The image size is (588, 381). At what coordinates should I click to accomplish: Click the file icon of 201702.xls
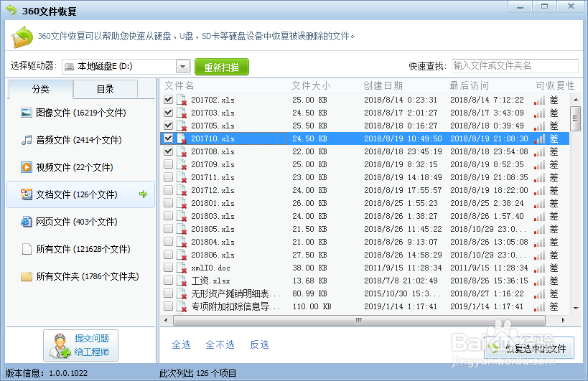(x=182, y=100)
